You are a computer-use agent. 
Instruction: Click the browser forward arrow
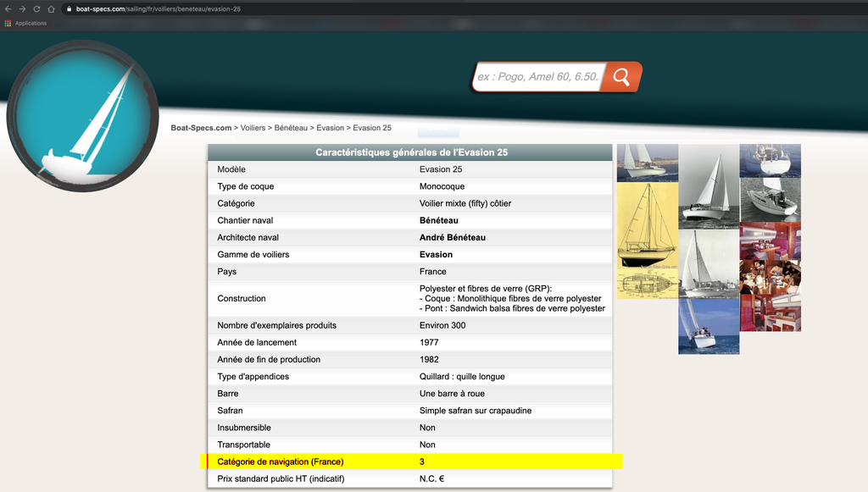pos(22,8)
